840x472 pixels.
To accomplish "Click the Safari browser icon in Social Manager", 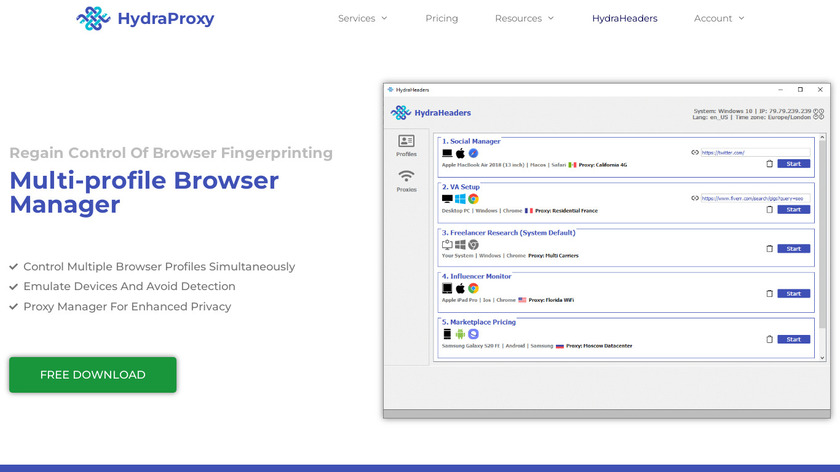I will pyautogui.click(x=473, y=153).
